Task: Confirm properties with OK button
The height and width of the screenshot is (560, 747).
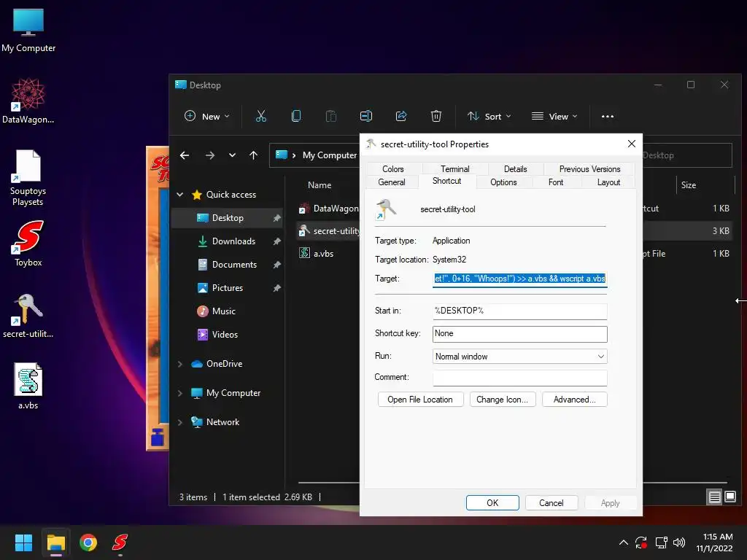Action: coord(492,503)
